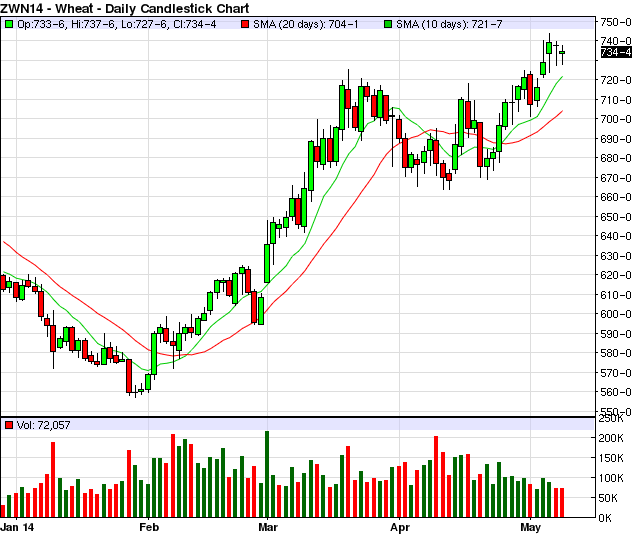Click the Jan 14 date axis label

pos(17,527)
